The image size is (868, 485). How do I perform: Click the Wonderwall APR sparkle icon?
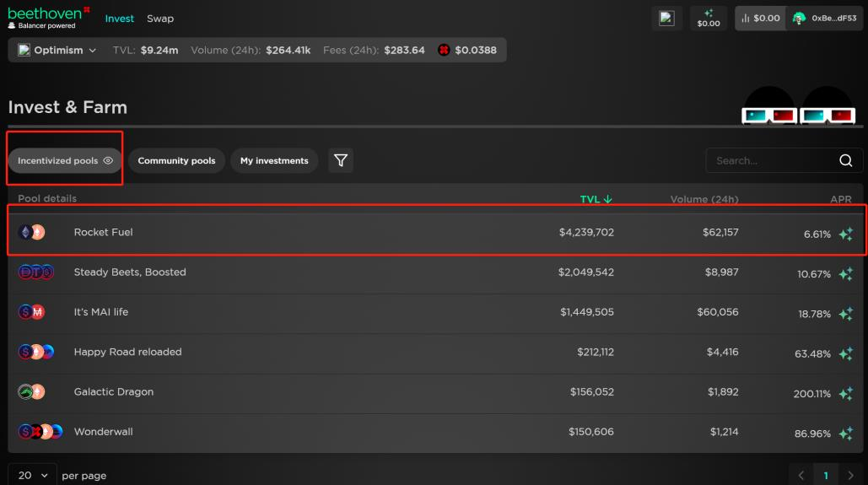tap(845, 434)
